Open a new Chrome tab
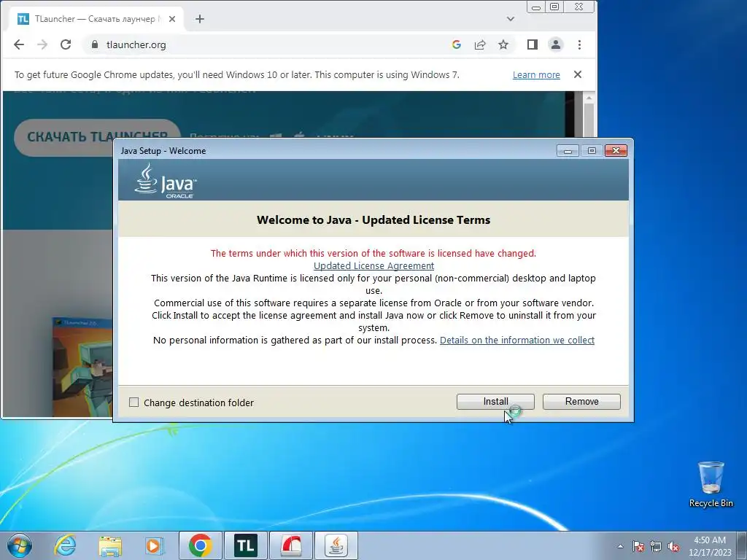 point(200,19)
